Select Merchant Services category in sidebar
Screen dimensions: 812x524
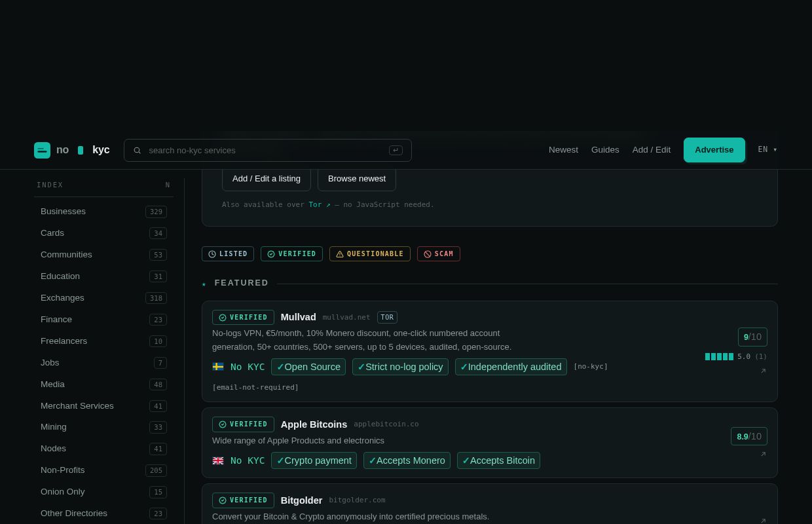click(x=103, y=406)
